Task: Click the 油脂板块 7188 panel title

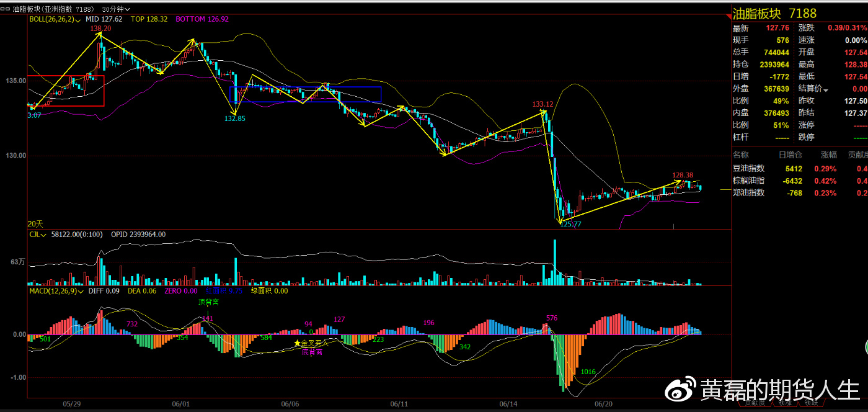Action: pyautogui.click(x=774, y=14)
